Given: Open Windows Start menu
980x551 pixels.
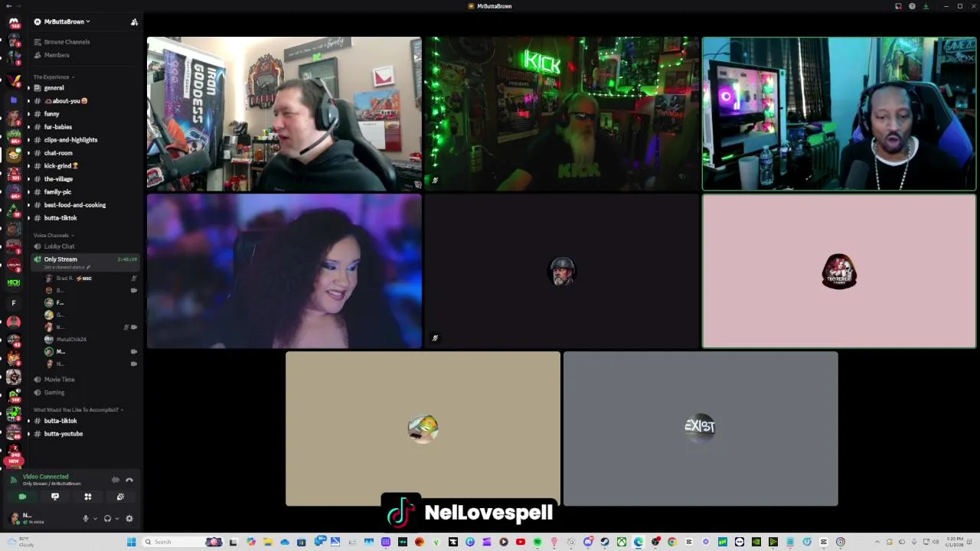Looking at the screenshot, I should point(132,542).
